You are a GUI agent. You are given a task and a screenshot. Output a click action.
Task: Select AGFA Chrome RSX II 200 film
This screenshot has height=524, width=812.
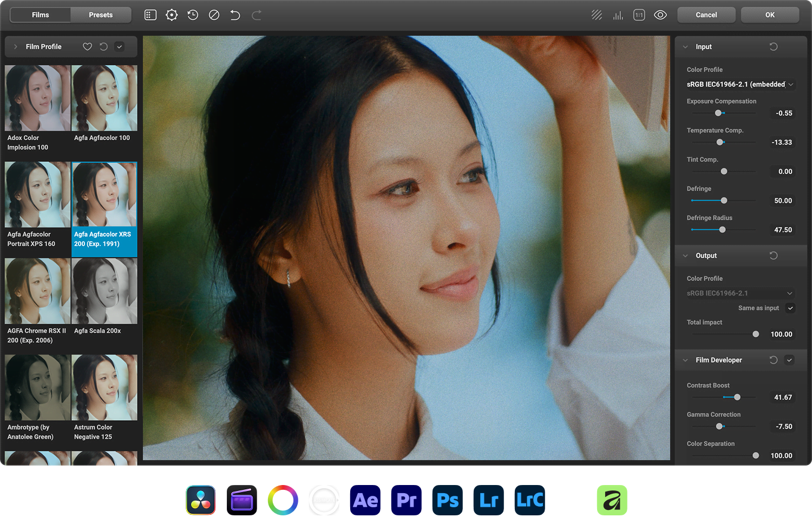(x=37, y=302)
